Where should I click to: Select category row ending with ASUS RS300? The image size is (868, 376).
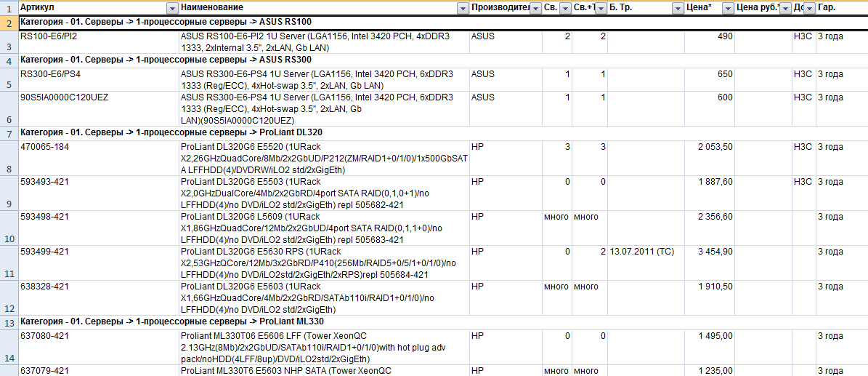[x=443, y=60]
